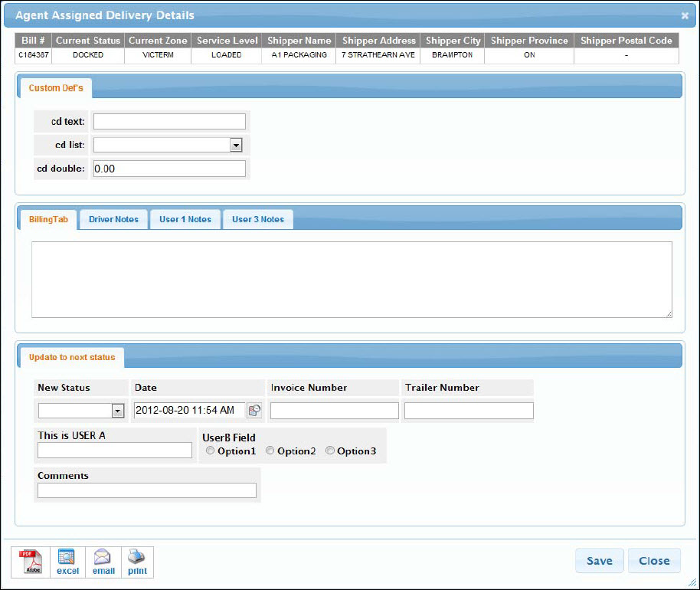The image size is (700, 590).
Task: Print the delivery details
Action: coord(137,562)
